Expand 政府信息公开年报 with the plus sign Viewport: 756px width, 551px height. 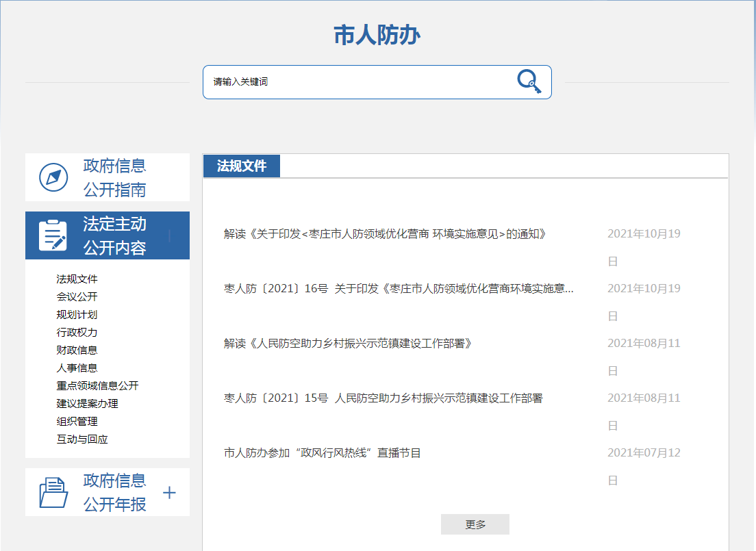pos(169,493)
